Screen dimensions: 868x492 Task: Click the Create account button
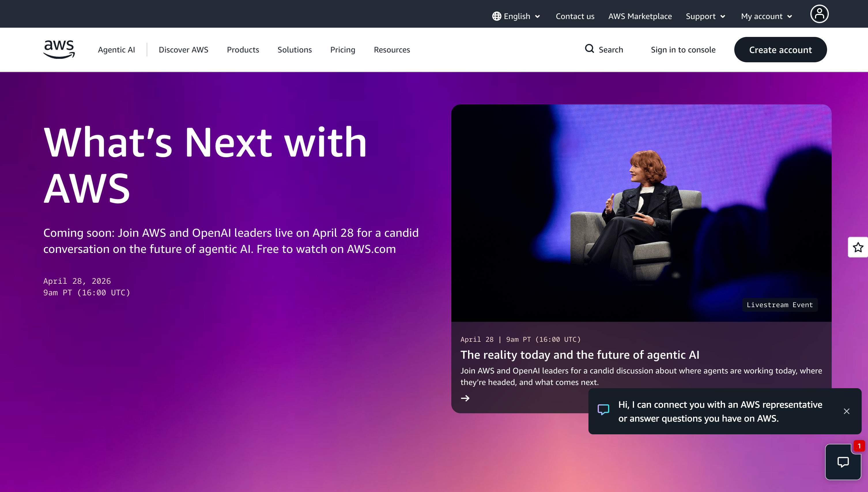tap(780, 50)
